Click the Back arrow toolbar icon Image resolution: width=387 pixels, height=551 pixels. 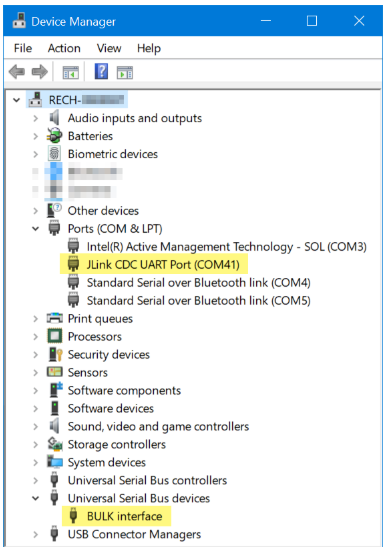tap(17, 72)
